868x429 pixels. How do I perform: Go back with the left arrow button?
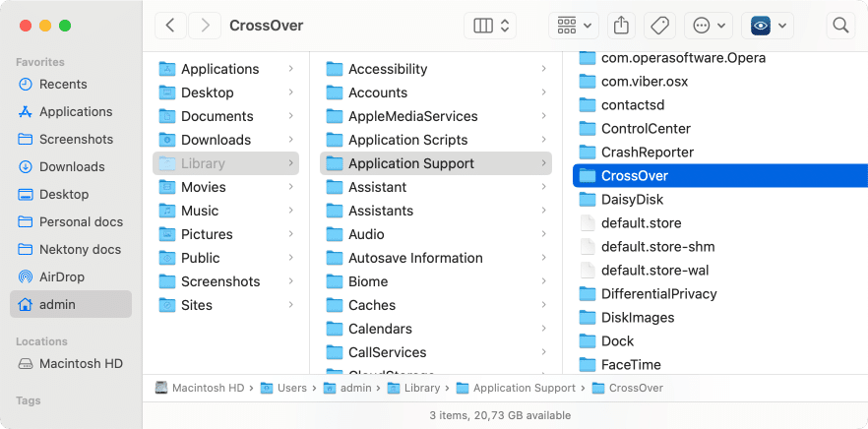170,26
